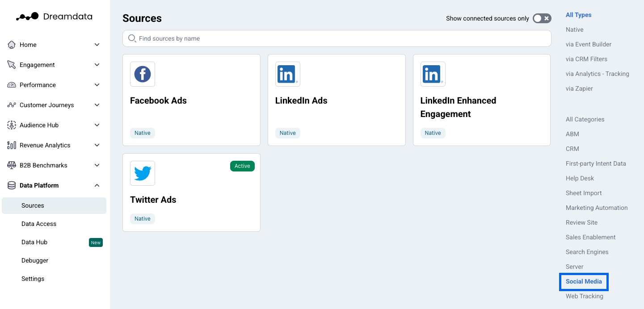
Task: Filter by via Event Builder
Action: pos(588,44)
